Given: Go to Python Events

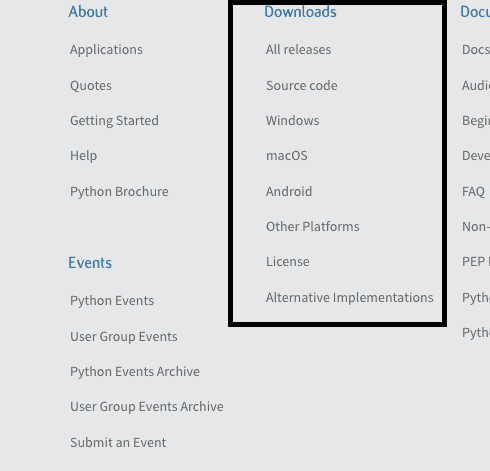Looking at the screenshot, I should 112,301.
